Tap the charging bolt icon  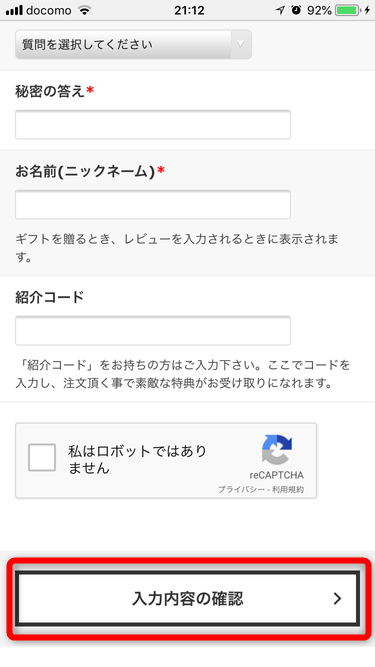[367, 10]
